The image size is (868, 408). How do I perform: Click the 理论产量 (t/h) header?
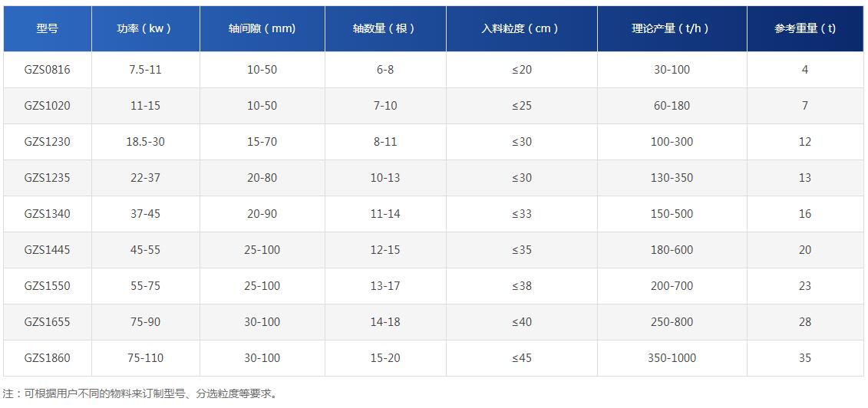[x=672, y=28]
